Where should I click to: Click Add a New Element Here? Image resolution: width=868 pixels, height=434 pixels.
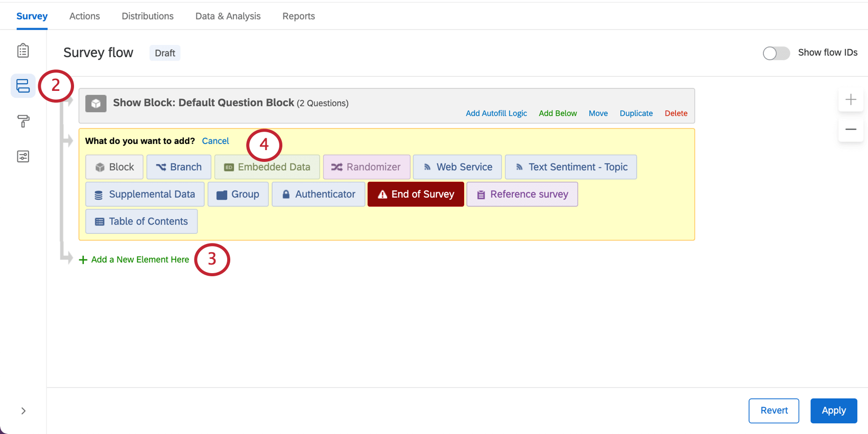point(134,259)
